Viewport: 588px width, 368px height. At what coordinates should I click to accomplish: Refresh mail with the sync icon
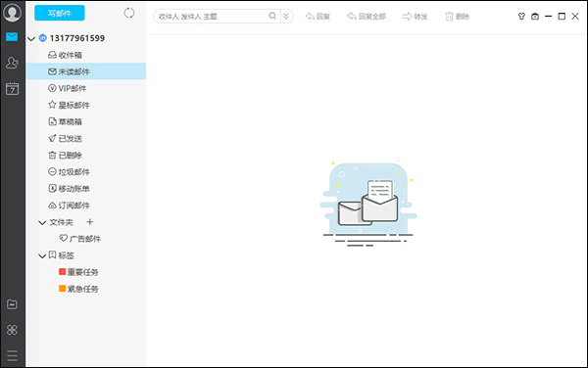tap(129, 13)
